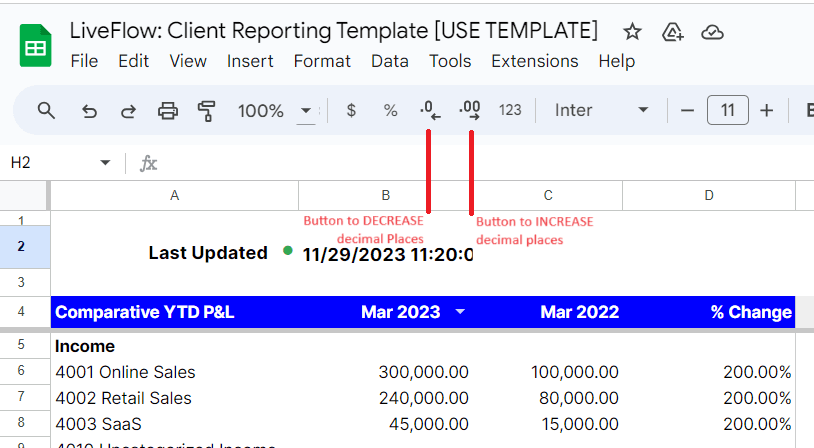Select row 6 header
The image size is (814, 448).
coord(24,371)
